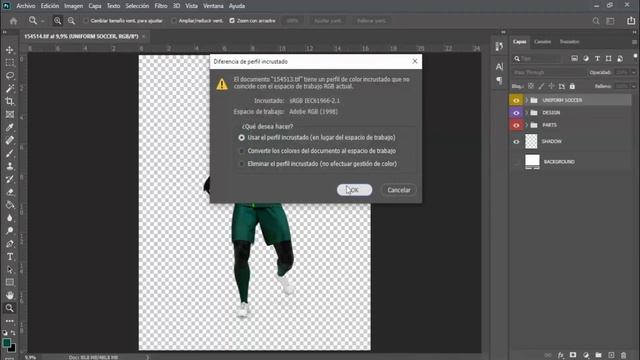The image size is (640, 360).
Task: Click the Create new group folder icon
Action: pos(598,356)
